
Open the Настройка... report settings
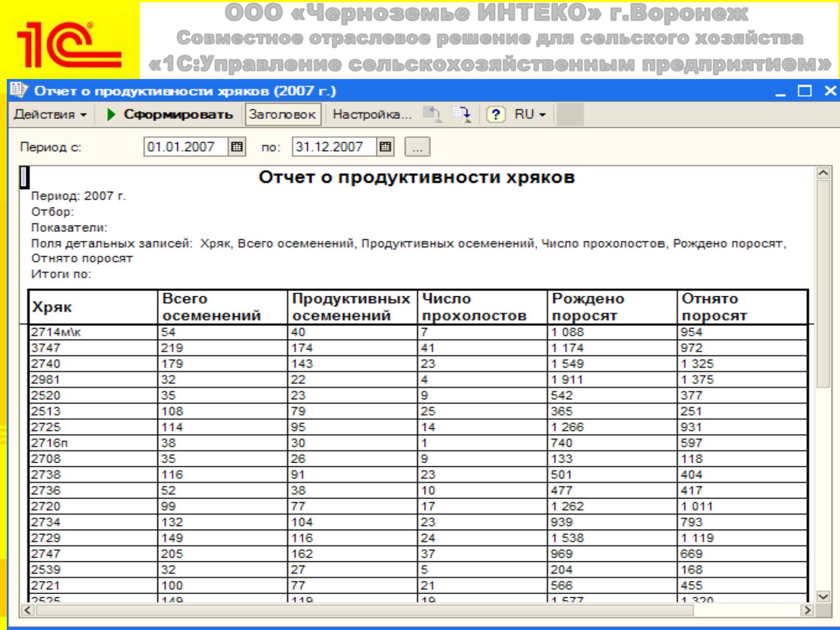[371, 115]
